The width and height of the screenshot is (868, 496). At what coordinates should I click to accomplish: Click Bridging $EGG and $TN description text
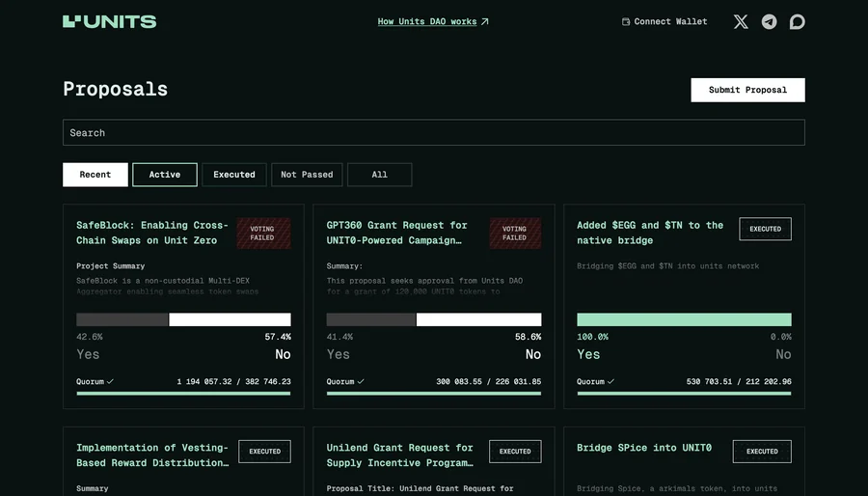[668, 266]
